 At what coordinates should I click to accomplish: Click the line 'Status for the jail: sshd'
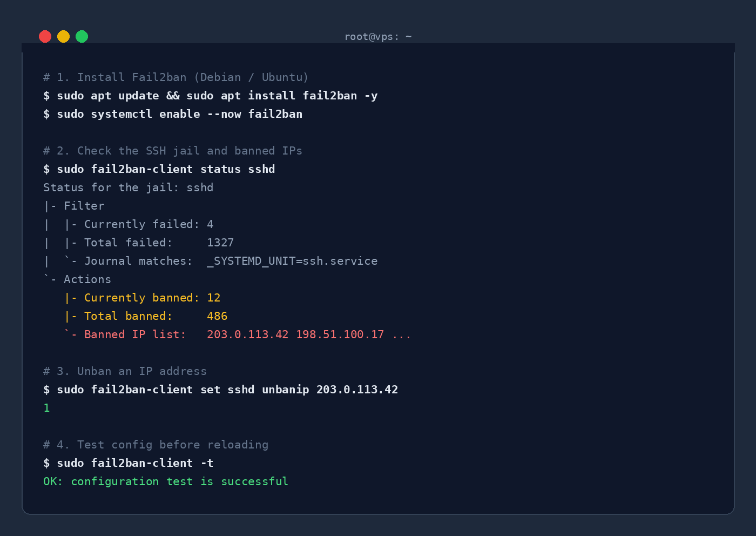coord(129,187)
